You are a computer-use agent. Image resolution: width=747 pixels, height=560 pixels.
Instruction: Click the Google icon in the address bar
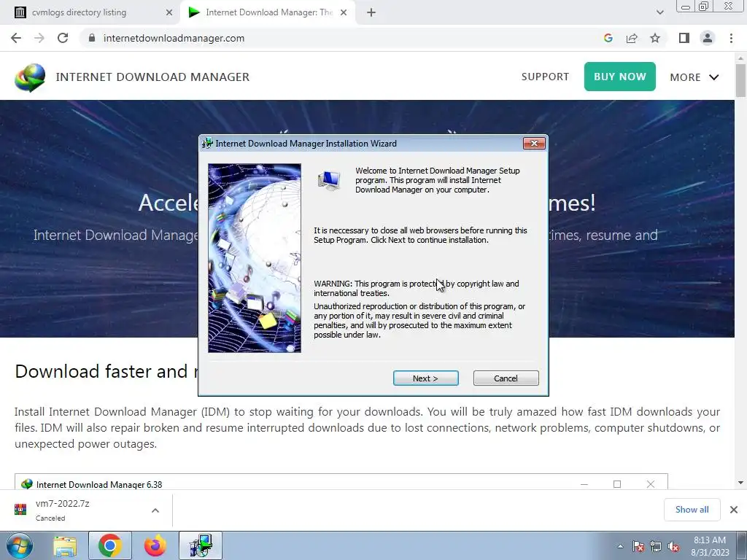(608, 38)
